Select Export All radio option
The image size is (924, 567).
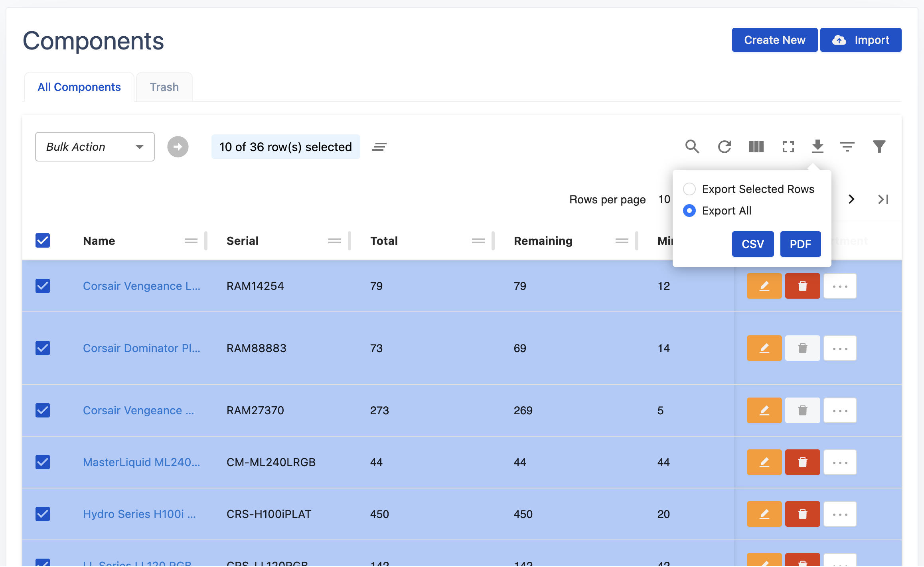point(689,211)
